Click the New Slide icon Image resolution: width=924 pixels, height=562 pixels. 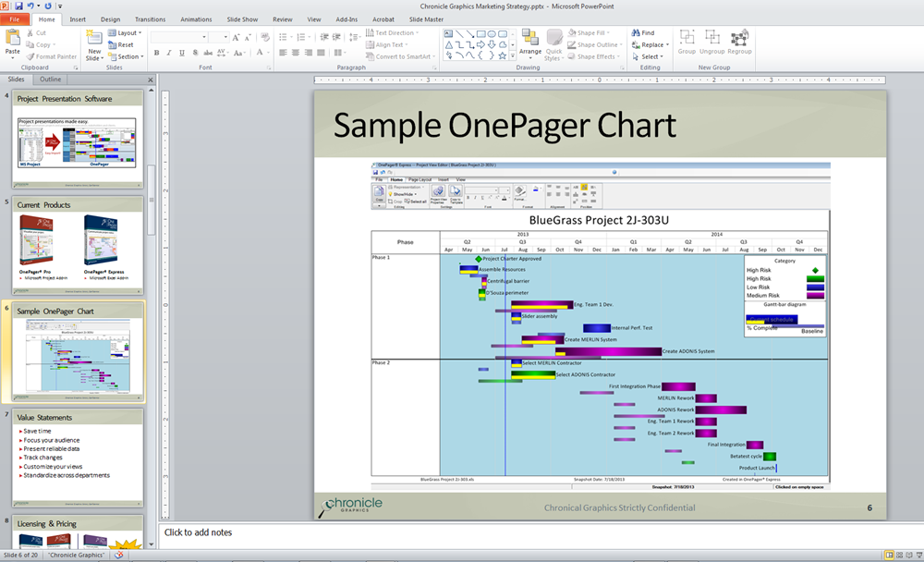pos(94,40)
